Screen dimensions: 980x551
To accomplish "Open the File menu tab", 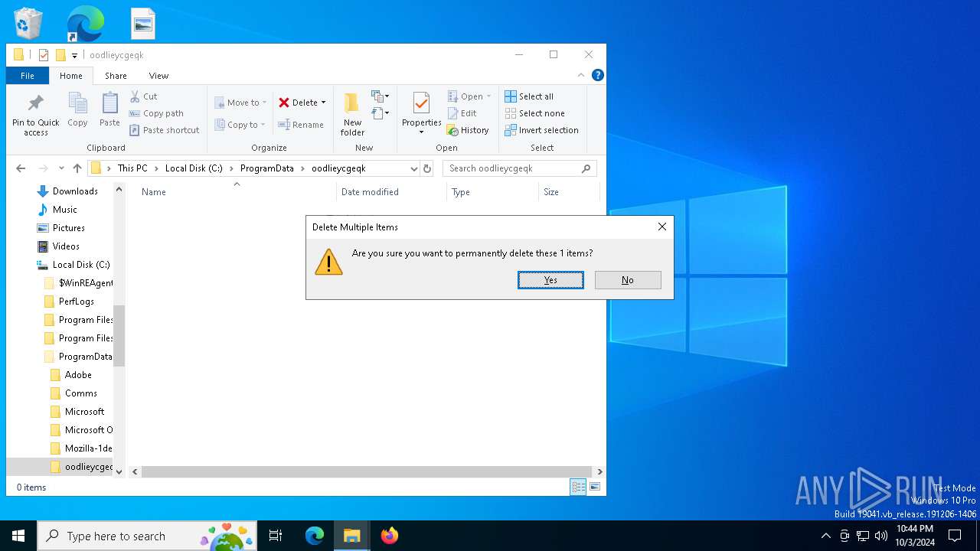I will tap(28, 76).
